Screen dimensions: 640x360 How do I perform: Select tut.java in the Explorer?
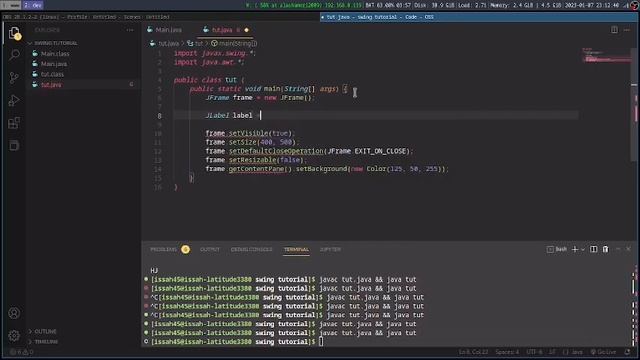point(51,85)
